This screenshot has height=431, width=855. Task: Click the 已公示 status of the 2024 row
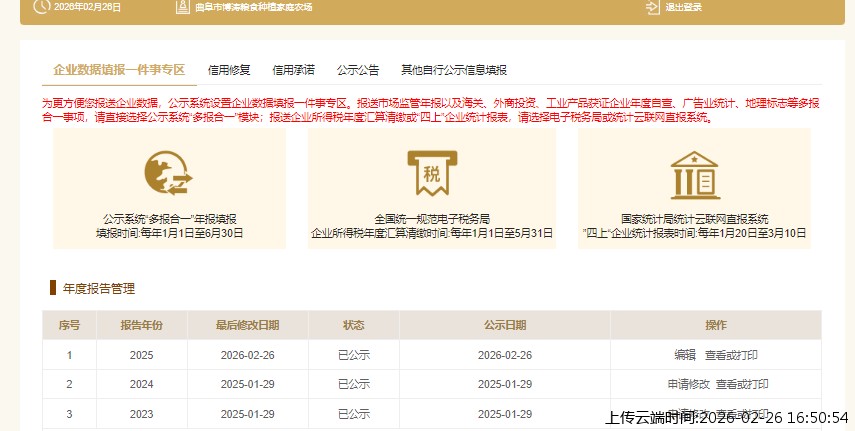(354, 384)
